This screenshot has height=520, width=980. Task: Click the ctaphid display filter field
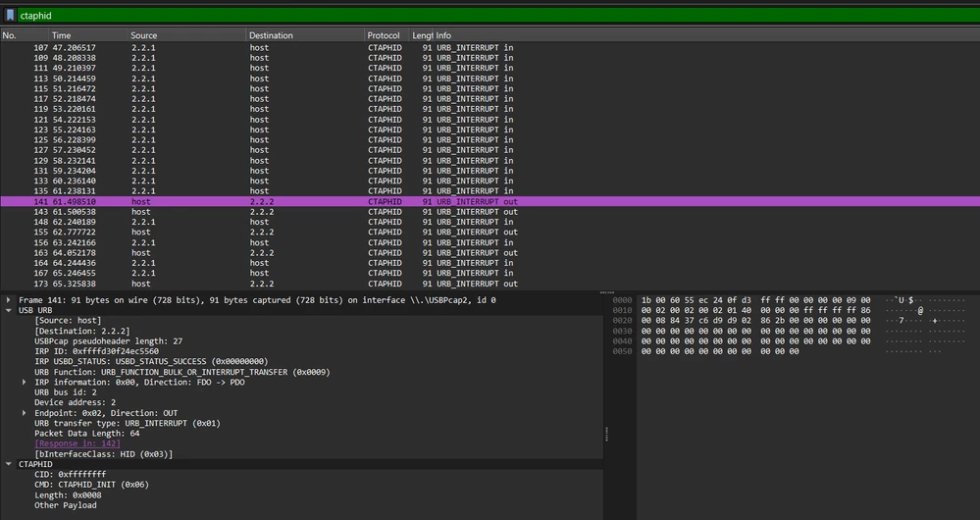[x=498, y=16]
